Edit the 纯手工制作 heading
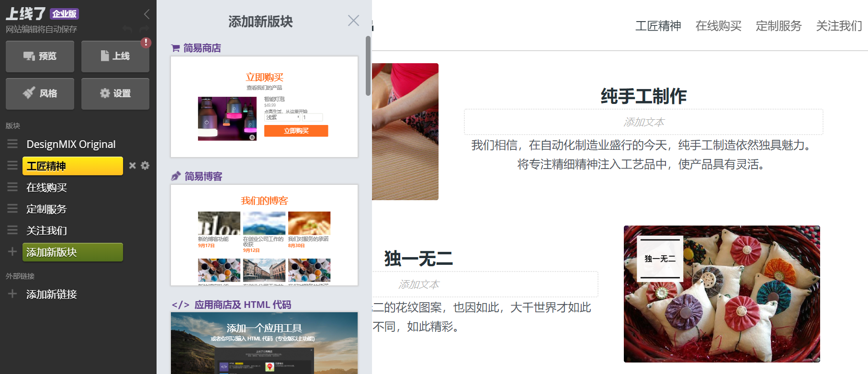The height and width of the screenshot is (374, 868). [643, 96]
